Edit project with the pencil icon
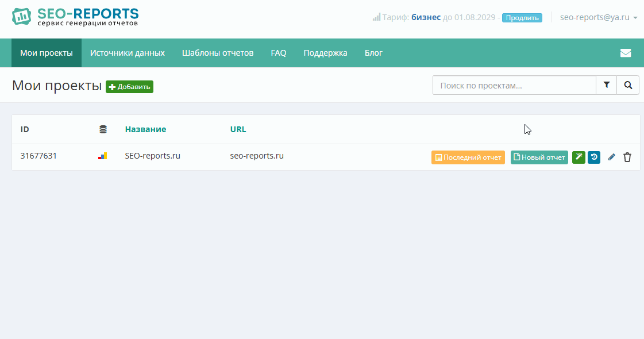644x339 pixels. [612, 157]
